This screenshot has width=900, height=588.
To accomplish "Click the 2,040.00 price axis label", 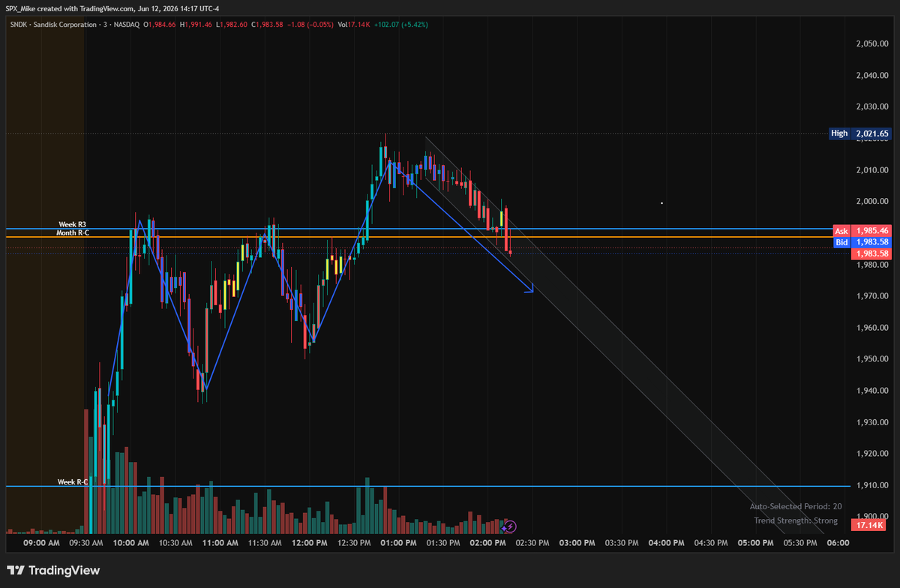I will coord(872,75).
